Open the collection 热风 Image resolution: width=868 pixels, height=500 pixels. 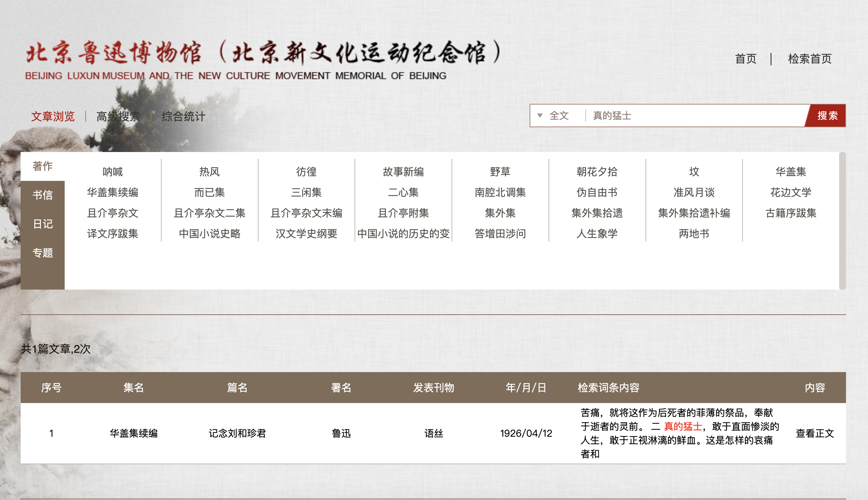(x=209, y=172)
